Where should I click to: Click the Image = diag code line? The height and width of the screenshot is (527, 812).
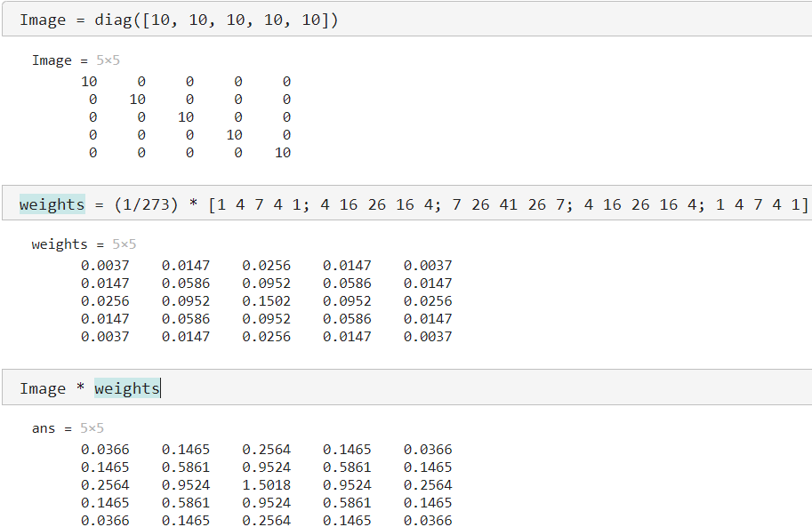pyautogui.click(x=179, y=20)
